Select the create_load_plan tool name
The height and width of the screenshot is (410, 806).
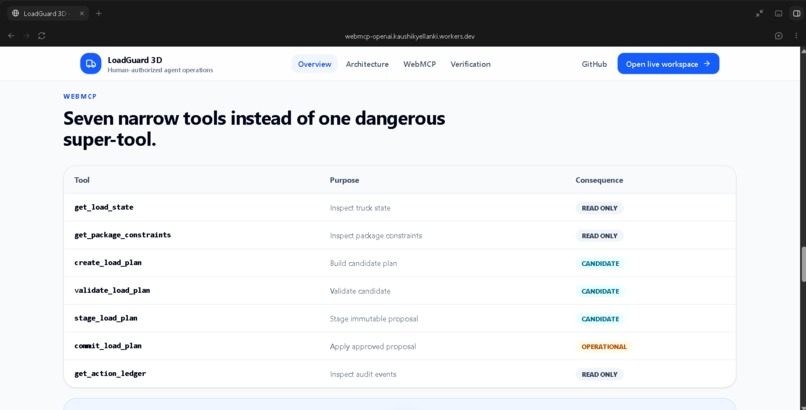click(x=108, y=263)
